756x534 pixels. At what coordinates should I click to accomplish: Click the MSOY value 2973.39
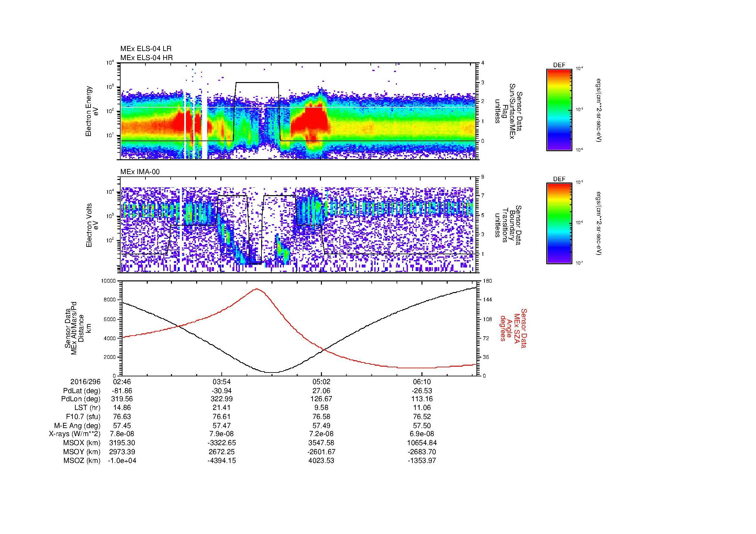(122, 452)
